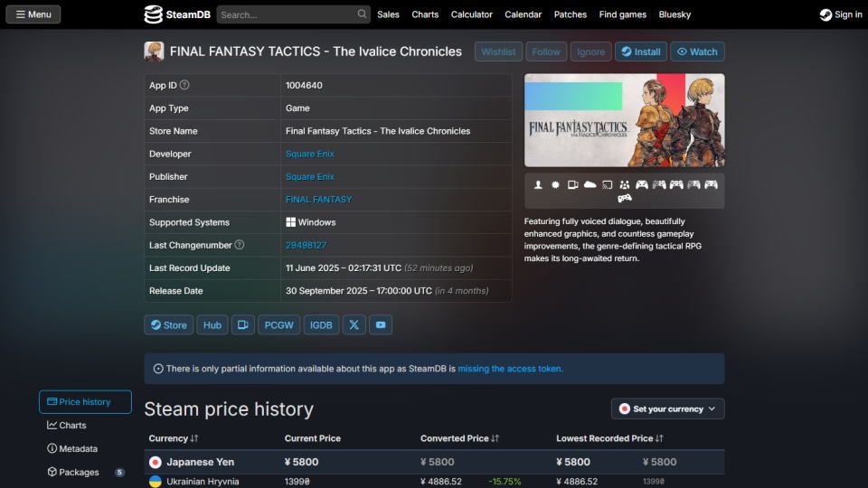Open the Calculator page
The width and height of the screenshot is (868, 488).
[472, 14]
